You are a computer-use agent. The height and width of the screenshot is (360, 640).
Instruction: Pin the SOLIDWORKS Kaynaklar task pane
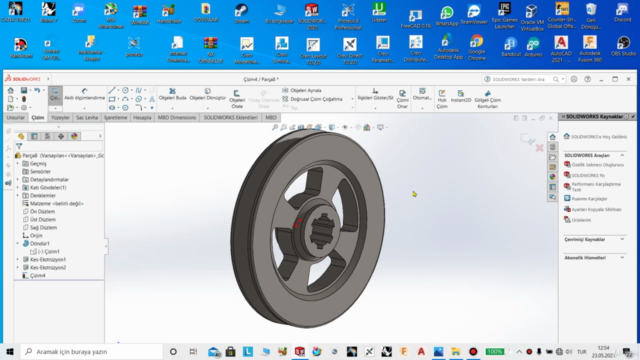[633, 117]
